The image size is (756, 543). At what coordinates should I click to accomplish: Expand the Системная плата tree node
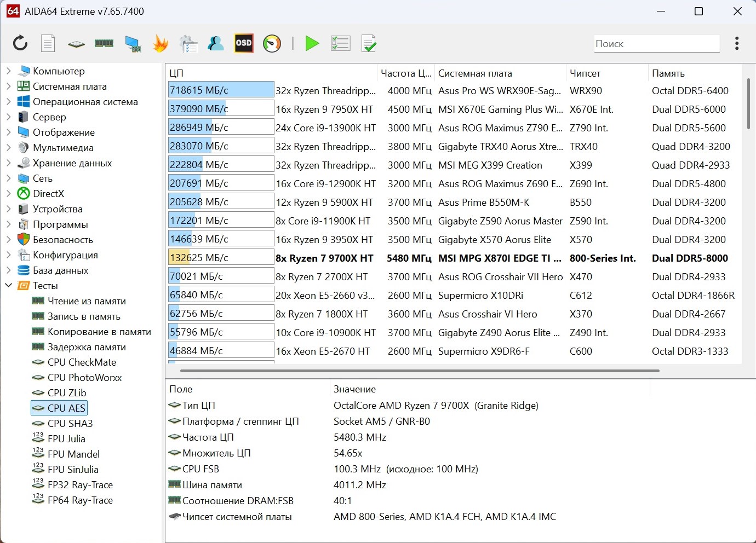click(8, 86)
